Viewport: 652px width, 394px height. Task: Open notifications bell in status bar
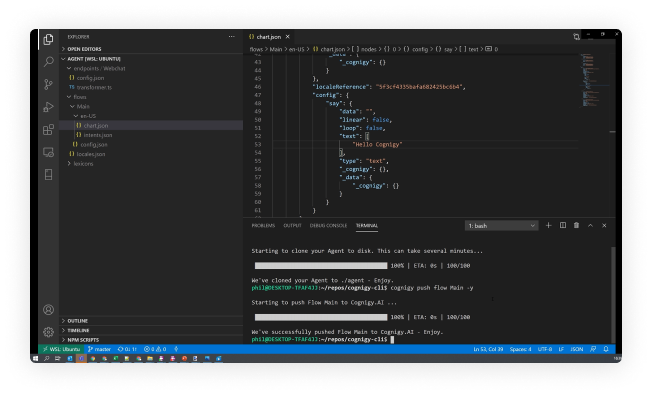[606, 349]
